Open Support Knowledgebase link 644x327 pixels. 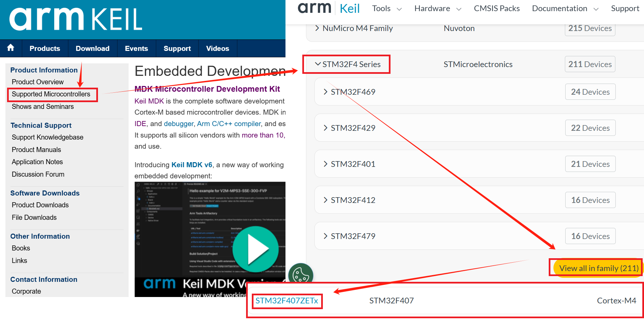[x=47, y=137]
